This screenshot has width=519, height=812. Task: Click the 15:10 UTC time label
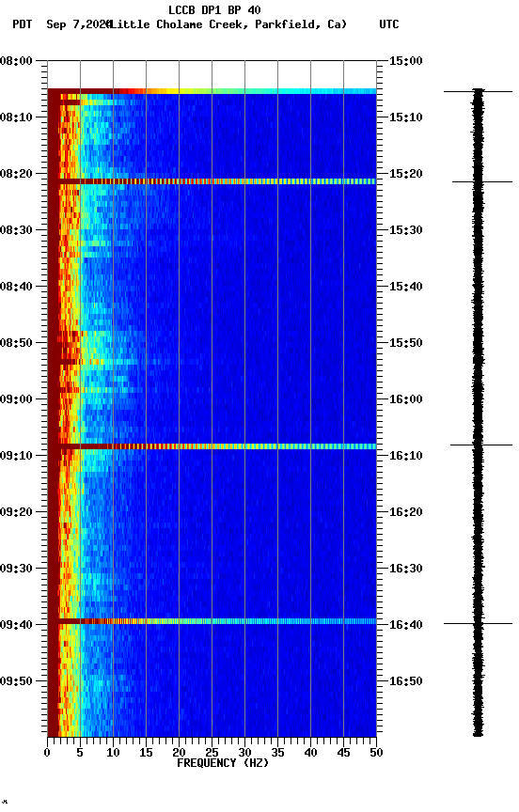(406, 117)
